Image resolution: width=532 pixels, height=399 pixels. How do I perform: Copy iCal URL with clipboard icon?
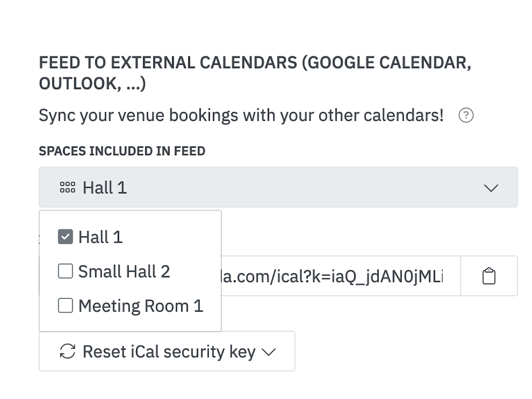coord(489,276)
